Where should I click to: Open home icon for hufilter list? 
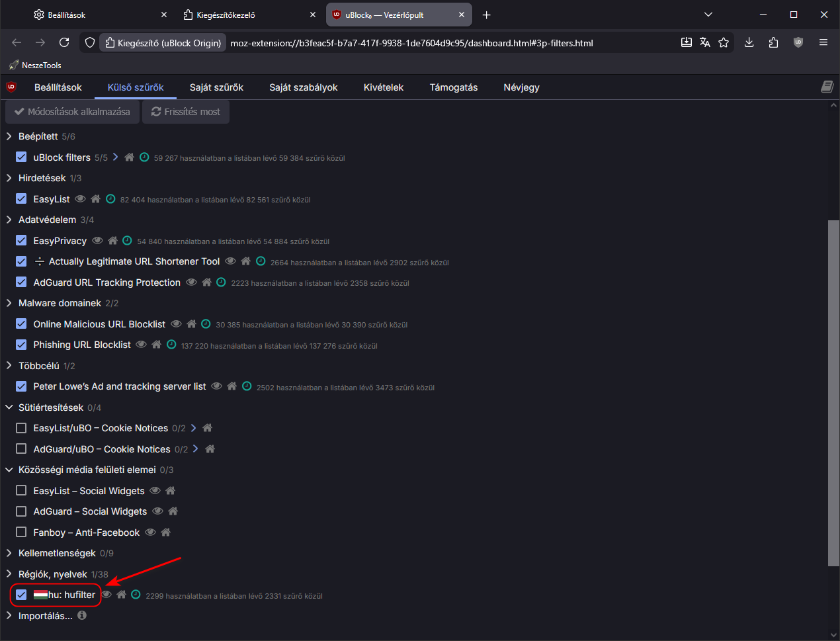coord(121,595)
